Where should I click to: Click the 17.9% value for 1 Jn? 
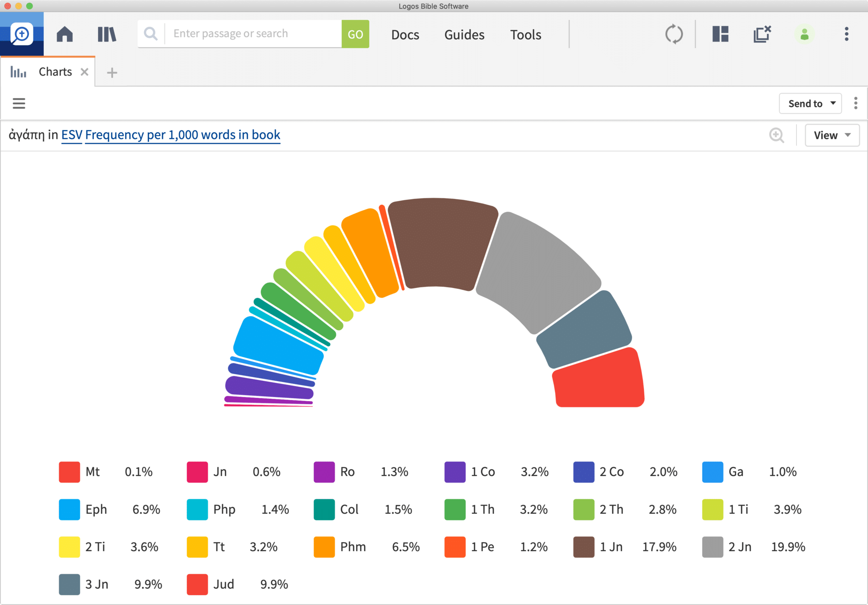pos(659,547)
